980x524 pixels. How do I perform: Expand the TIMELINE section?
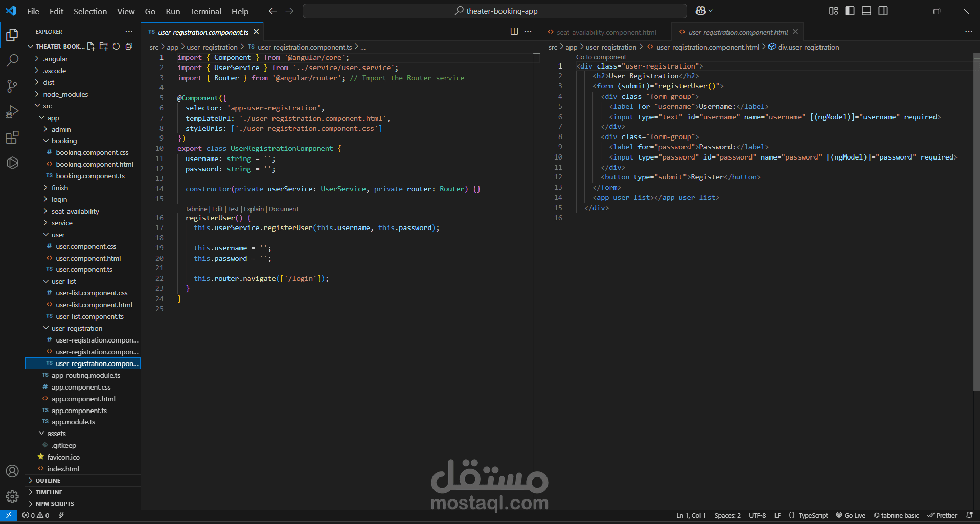point(83,492)
